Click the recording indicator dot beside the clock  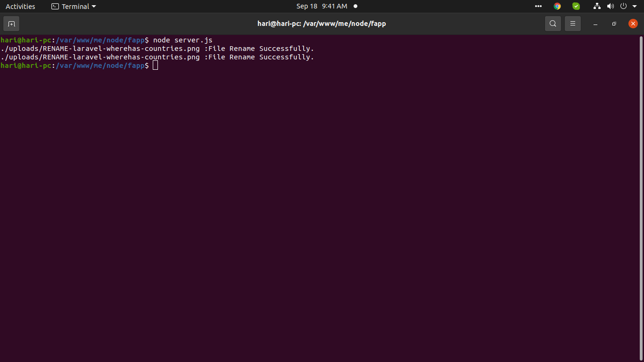[x=355, y=6]
